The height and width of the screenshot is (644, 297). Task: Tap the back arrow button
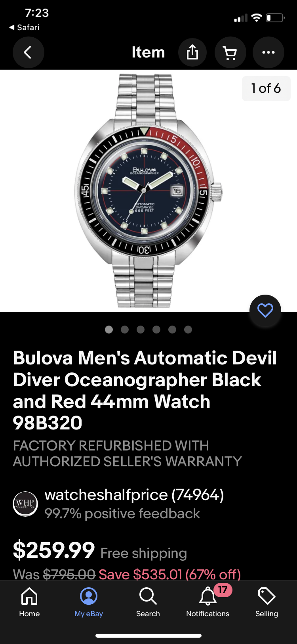pos(28,52)
